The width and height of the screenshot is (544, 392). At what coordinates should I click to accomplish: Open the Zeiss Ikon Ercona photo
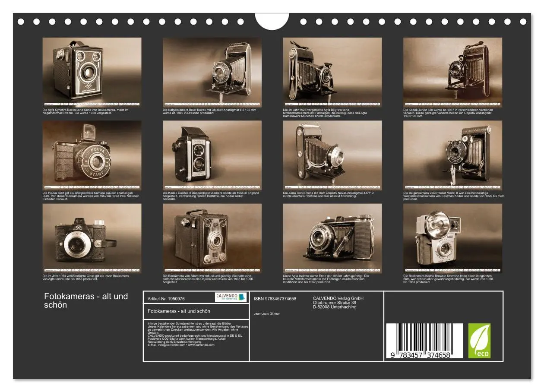pos(332,155)
